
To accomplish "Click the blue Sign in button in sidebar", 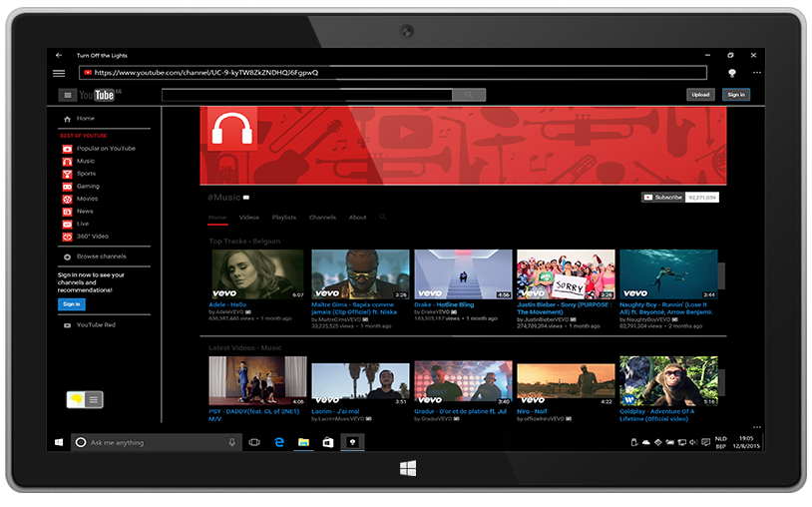I will [72, 304].
